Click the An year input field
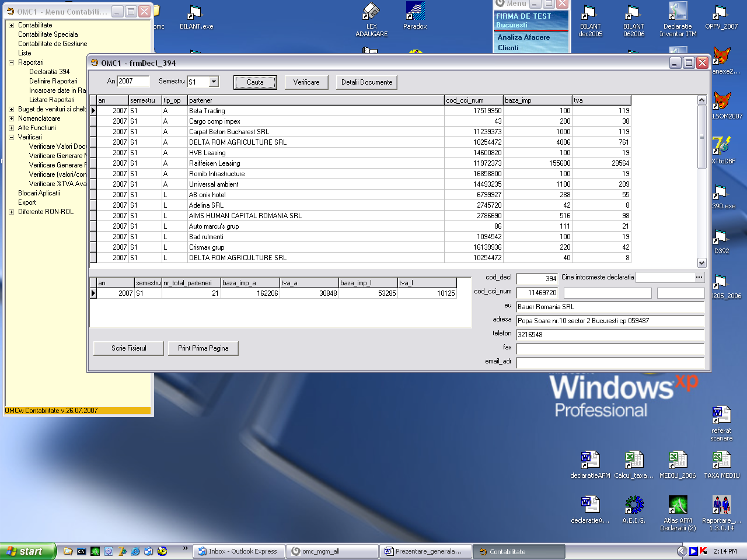747x560 pixels. (134, 82)
